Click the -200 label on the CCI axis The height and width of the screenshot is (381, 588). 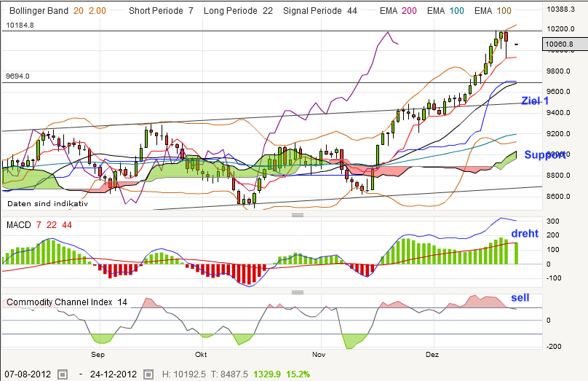coord(554,347)
